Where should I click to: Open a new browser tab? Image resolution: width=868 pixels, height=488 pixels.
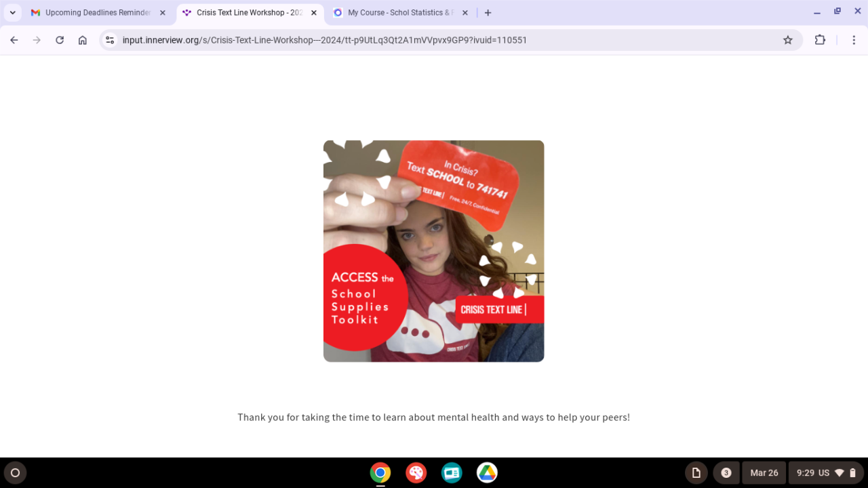point(488,12)
